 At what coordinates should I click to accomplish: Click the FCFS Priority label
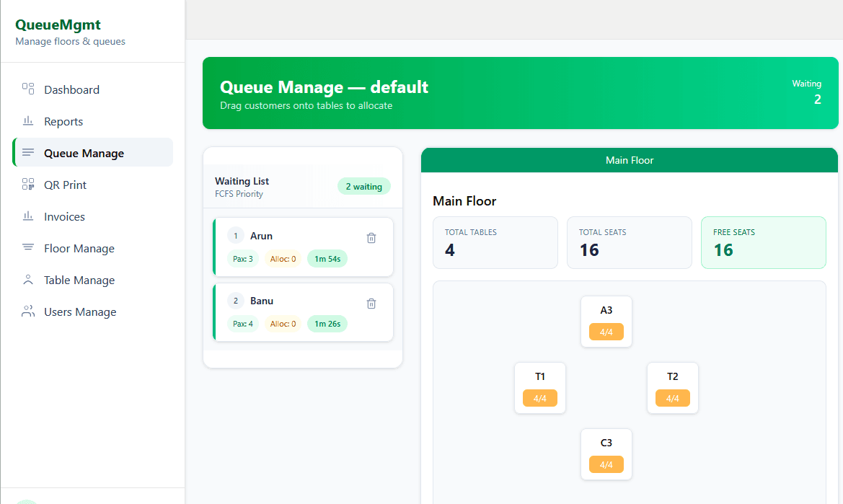click(x=239, y=194)
